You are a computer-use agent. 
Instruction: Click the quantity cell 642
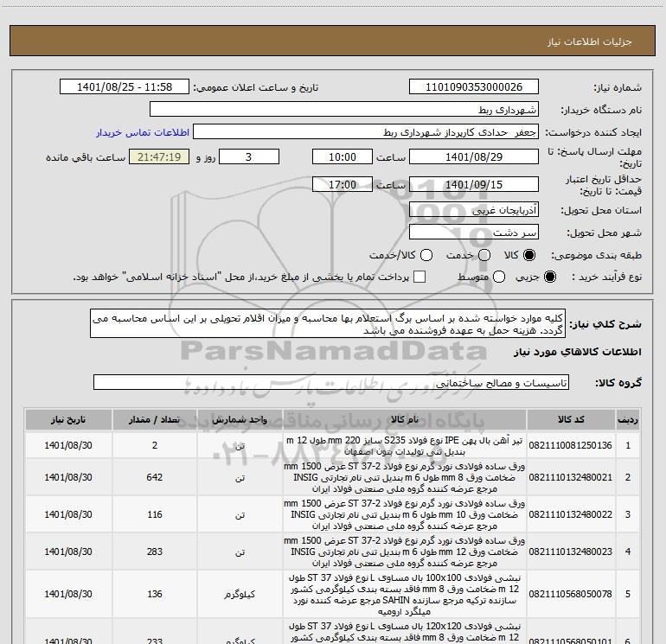pyautogui.click(x=155, y=477)
